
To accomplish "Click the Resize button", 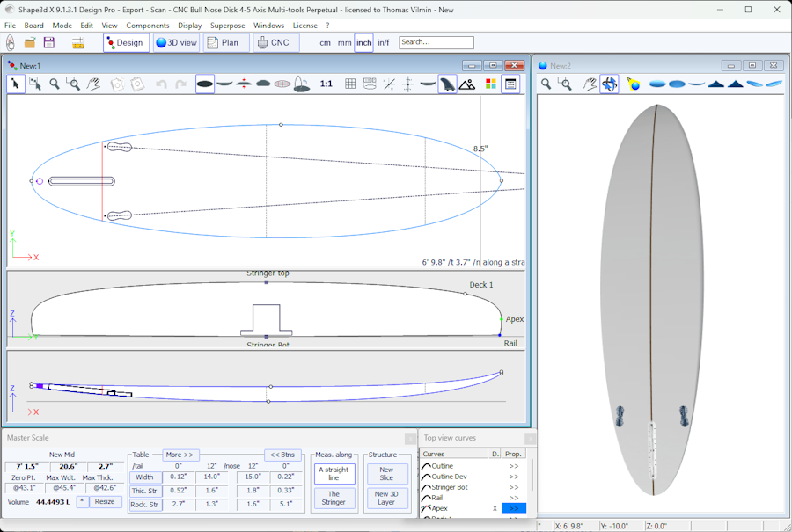I will pos(105,502).
